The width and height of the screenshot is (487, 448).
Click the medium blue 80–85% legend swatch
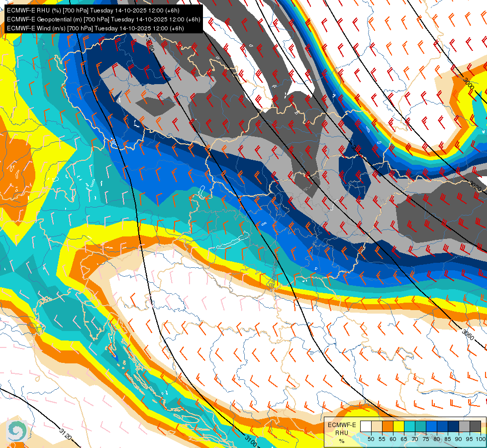click(442, 426)
